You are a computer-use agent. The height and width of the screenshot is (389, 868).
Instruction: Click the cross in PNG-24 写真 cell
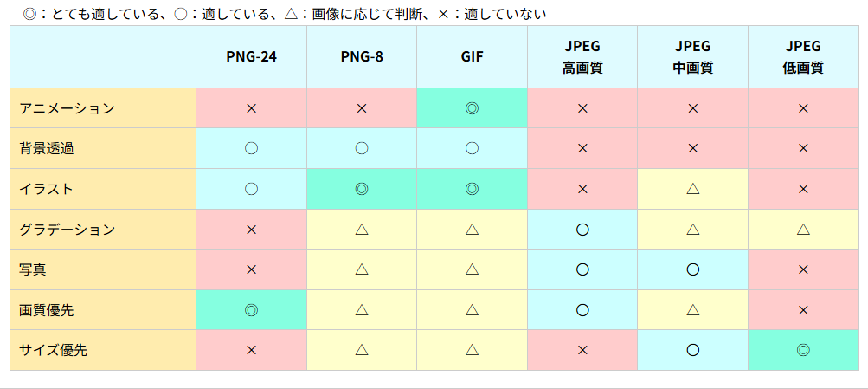pos(251,269)
